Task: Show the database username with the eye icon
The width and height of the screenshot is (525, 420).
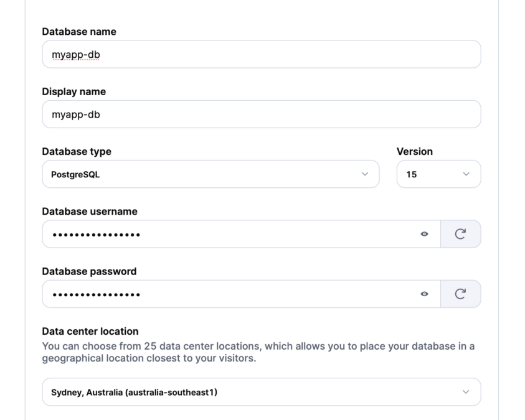Action: pos(424,234)
